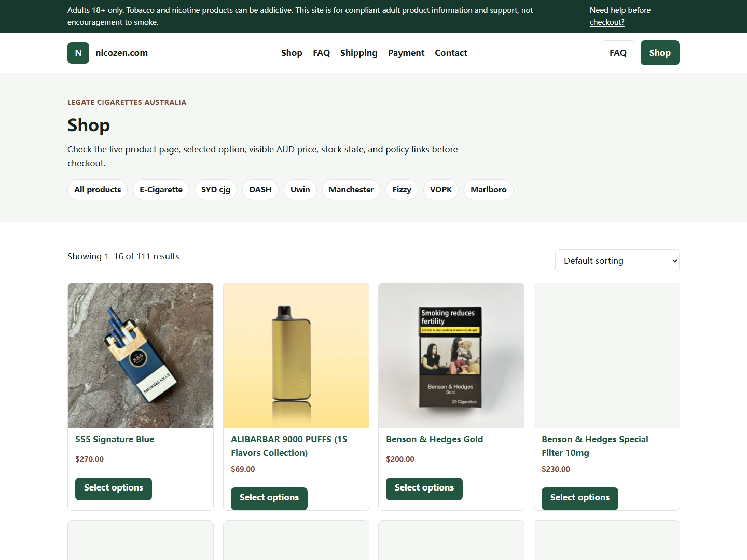This screenshot has height=560, width=747.
Task: Click the $270.00 price text
Action: [x=89, y=459]
